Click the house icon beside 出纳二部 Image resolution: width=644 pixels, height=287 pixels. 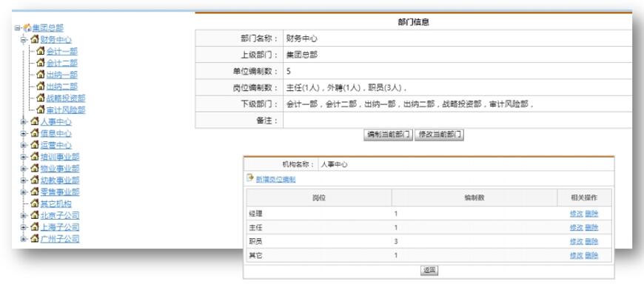[40, 87]
